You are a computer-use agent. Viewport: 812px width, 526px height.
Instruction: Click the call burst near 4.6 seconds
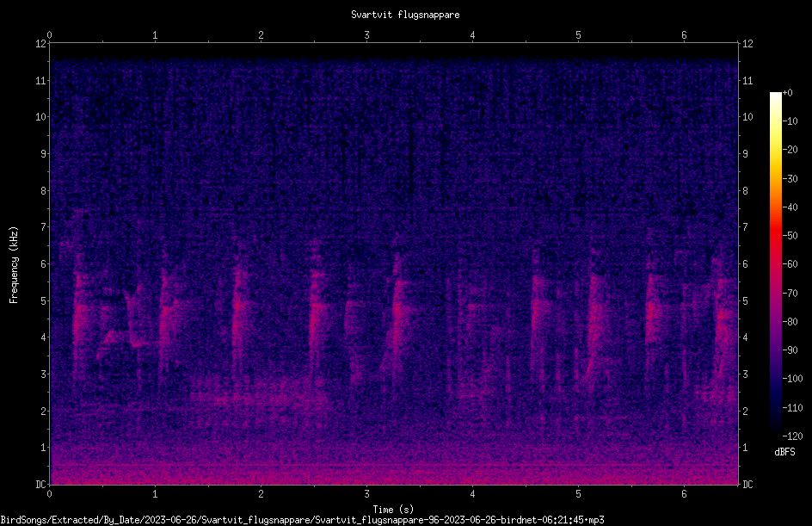(541, 311)
